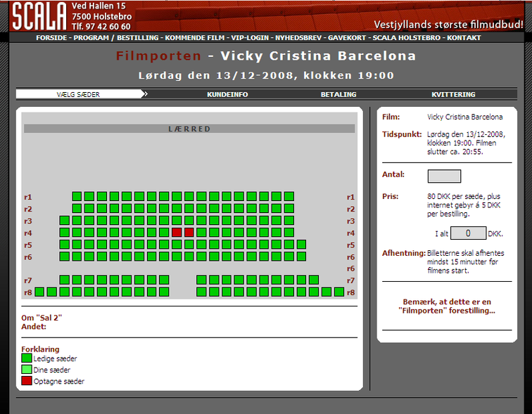
Task: Go to NYHEDSBREV signup
Action: 298,38
